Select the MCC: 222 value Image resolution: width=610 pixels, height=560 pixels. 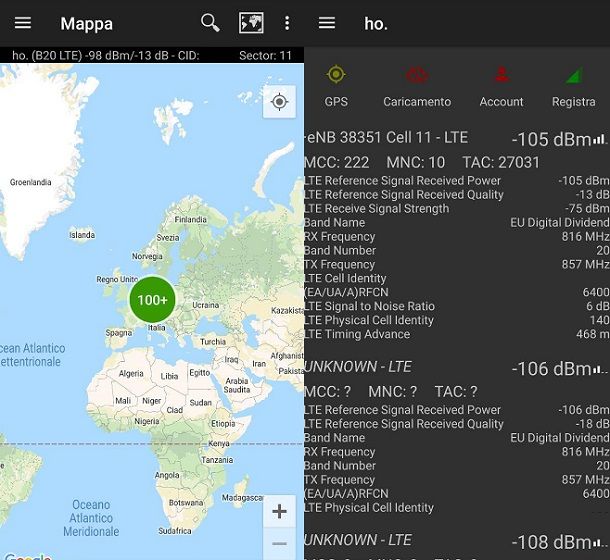coord(337,163)
